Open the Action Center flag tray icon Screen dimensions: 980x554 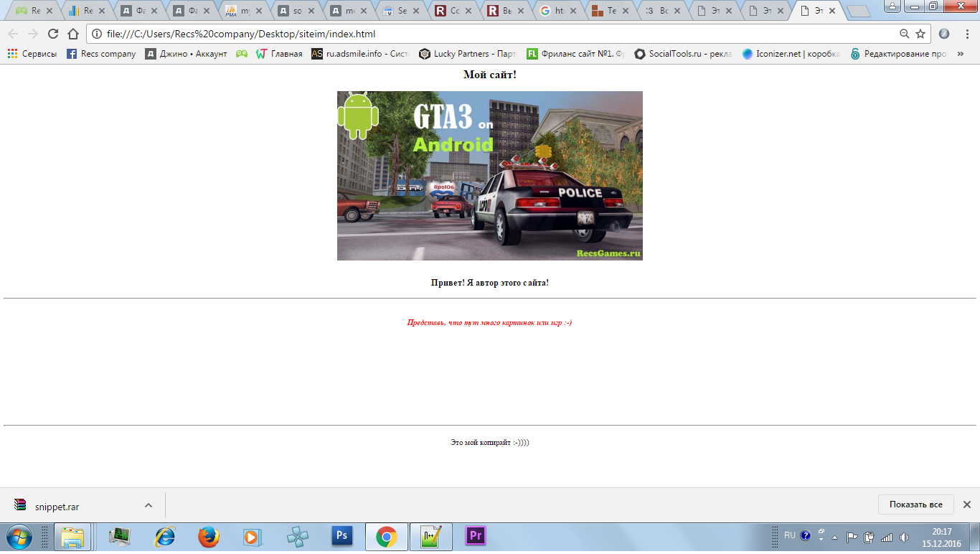pyautogui.click(x=852, y=537)
